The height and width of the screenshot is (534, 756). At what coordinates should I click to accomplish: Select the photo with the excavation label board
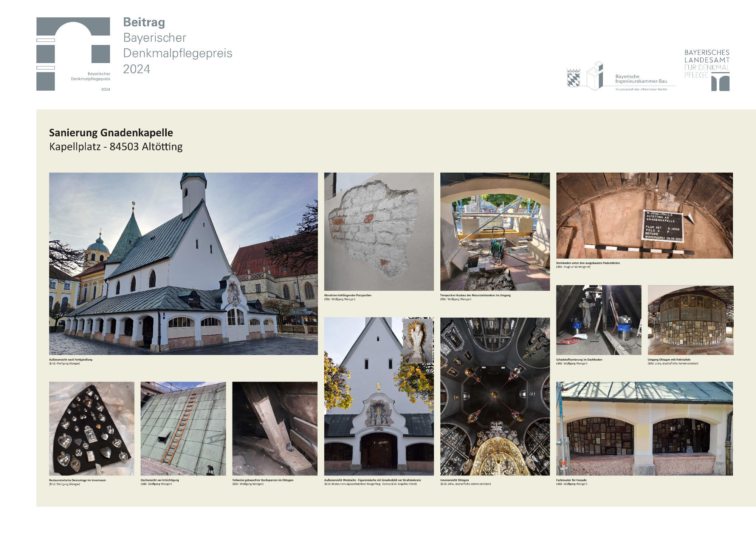tap(644, 216)
